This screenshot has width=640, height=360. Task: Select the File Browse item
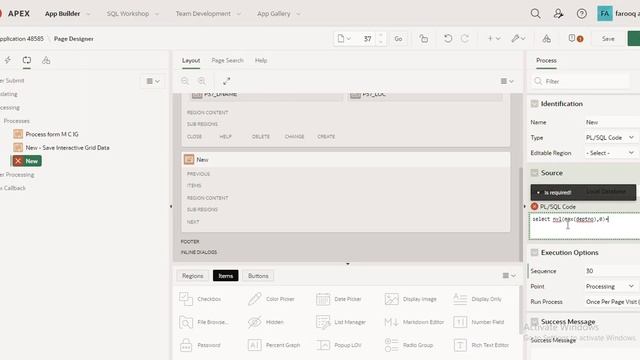[203, 322]
